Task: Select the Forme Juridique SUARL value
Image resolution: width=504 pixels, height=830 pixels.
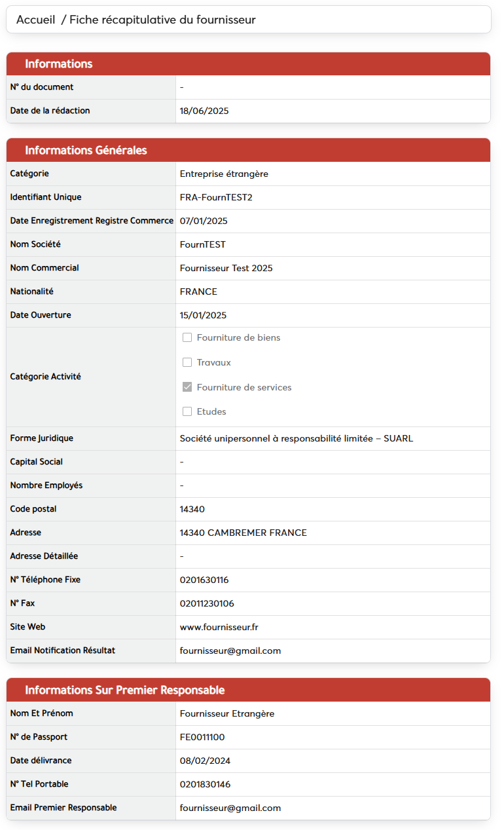Action: 296,438
